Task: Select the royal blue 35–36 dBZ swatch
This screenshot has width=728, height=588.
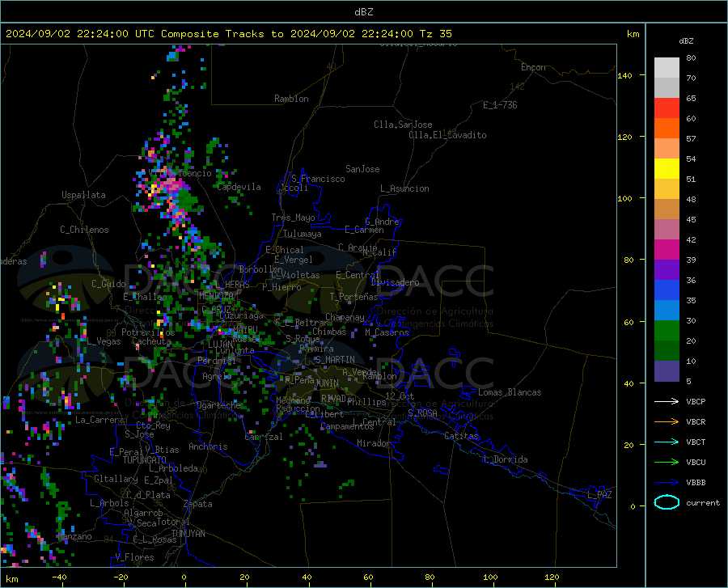Action: point(667,290)
